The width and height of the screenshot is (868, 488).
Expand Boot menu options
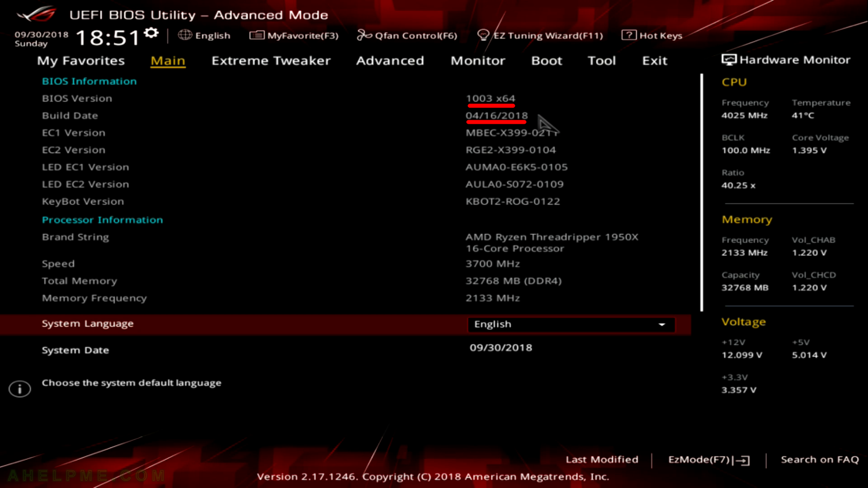tap(547, 60)
